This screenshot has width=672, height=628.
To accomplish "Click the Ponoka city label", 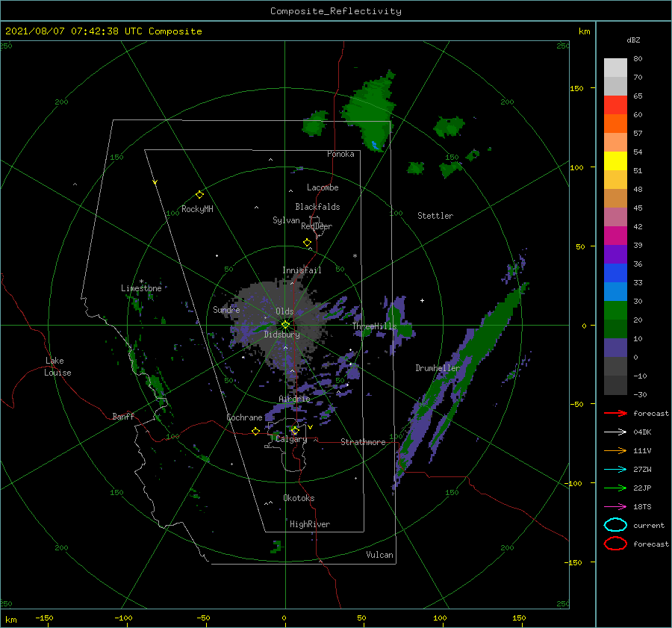I will pyautogui.click(x=340, y=154).
